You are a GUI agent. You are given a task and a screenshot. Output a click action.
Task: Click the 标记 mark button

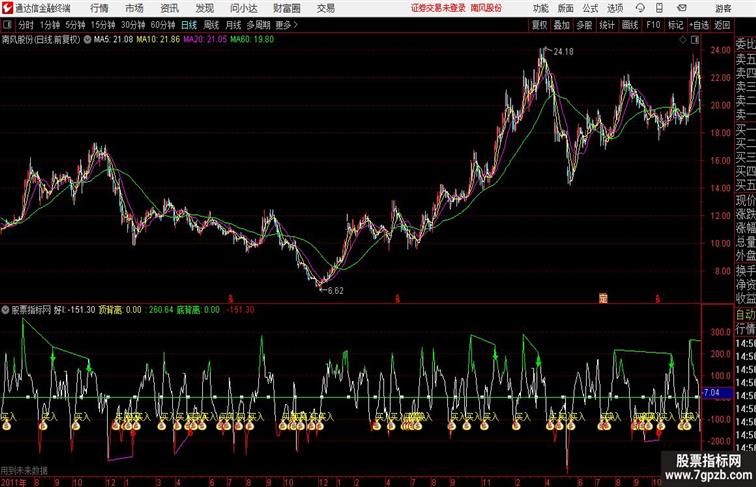[x=675, y=25]
